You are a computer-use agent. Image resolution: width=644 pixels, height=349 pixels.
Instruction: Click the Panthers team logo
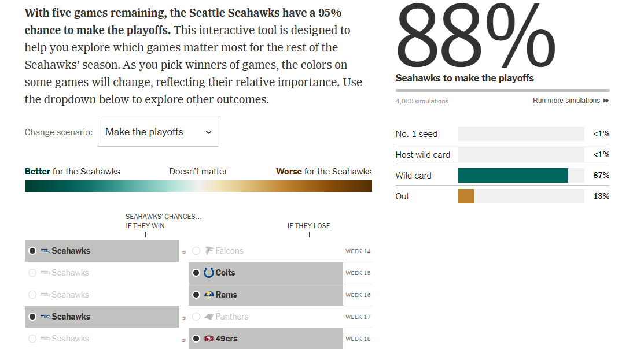point(209,317)
